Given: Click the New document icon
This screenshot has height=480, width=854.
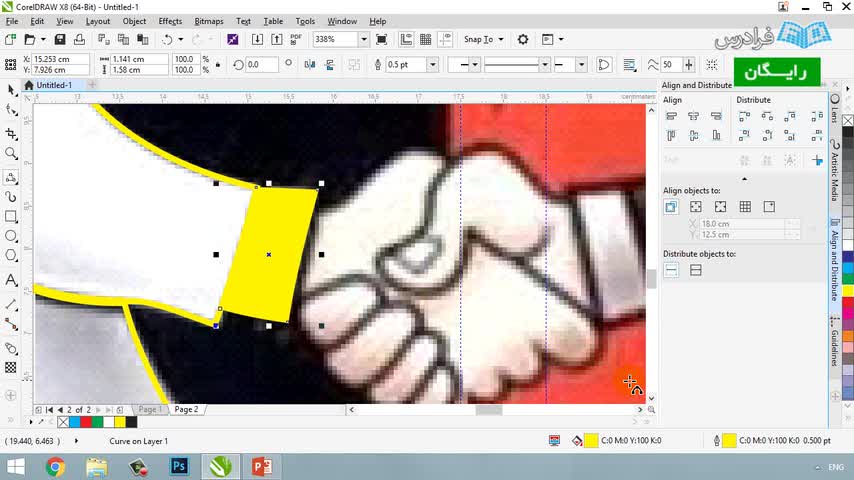Looking at the screenshot, I should (10, 39).
